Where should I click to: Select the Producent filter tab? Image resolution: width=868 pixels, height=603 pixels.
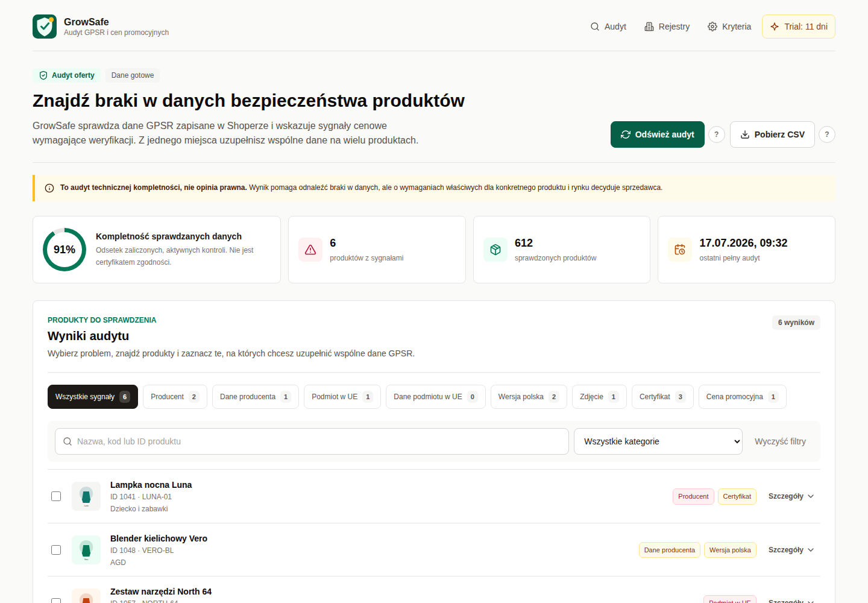(175, 397)
